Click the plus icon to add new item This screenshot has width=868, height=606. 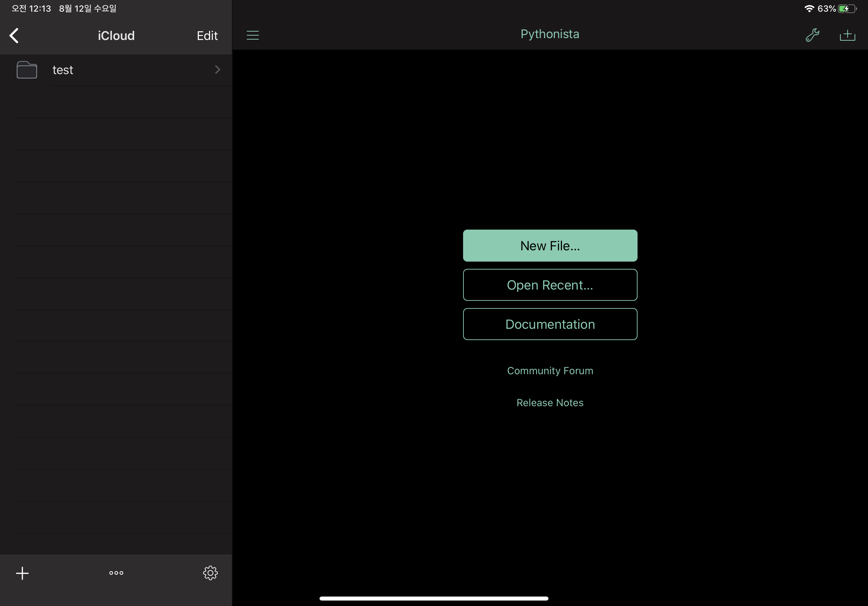pos(22,573)
